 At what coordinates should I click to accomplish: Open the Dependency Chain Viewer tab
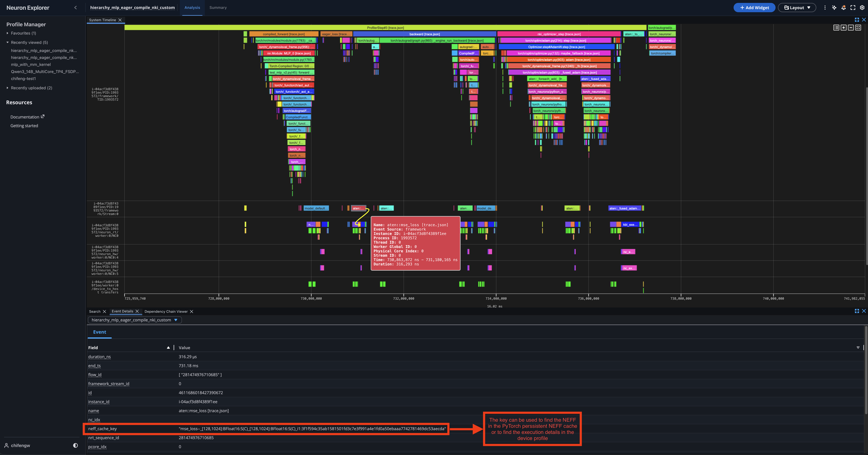[x=166, y=311]
